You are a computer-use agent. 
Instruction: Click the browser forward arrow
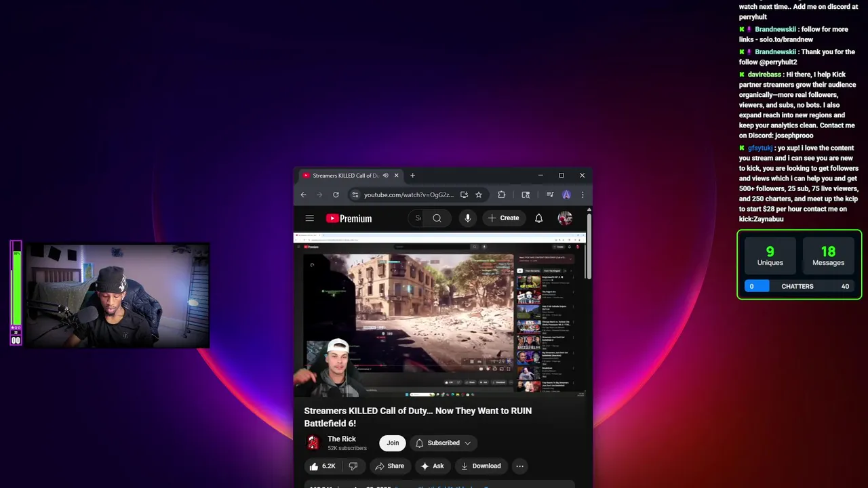(319, 195)
